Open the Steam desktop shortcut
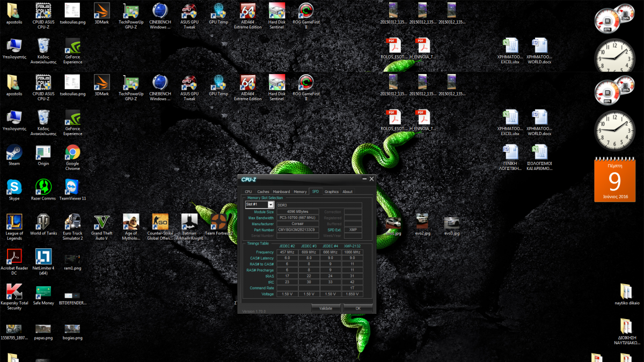Screen dimensions: 644x362 (14, 155)
